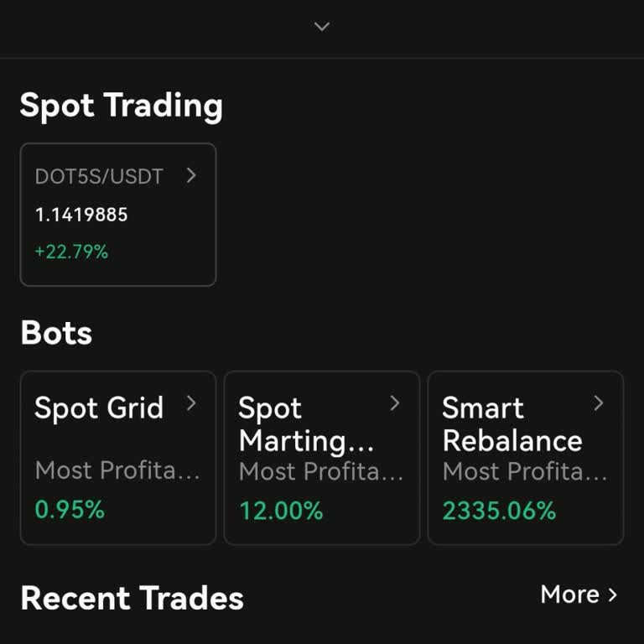Screen dimensions: 644x644
Task: Select the DOT5S/USDT pair label
Action: coord(99,176)
